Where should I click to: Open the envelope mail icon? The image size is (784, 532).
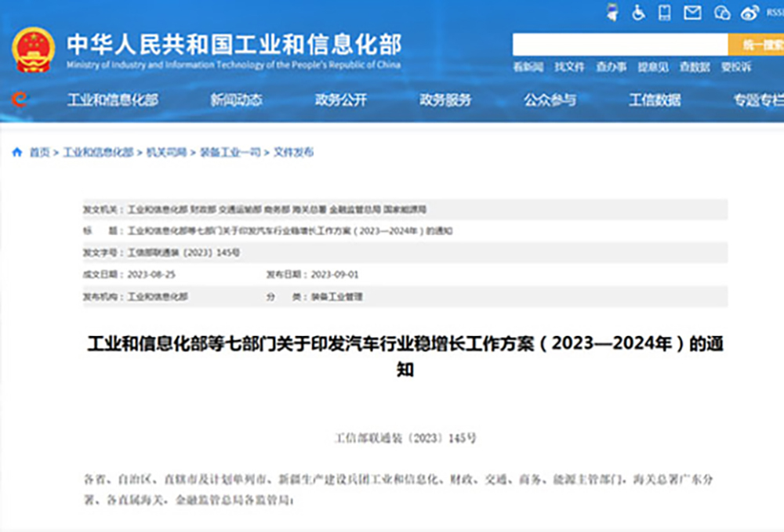[x=692, y=13]
